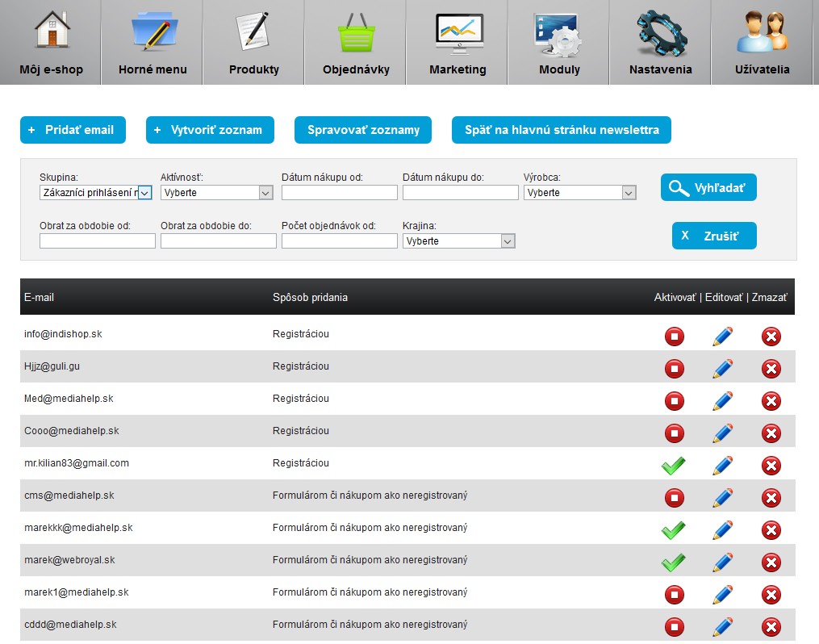Edit the mr.kilian83@gmail.com subscriber
This screenshot has height=644, width=819.
723,466
